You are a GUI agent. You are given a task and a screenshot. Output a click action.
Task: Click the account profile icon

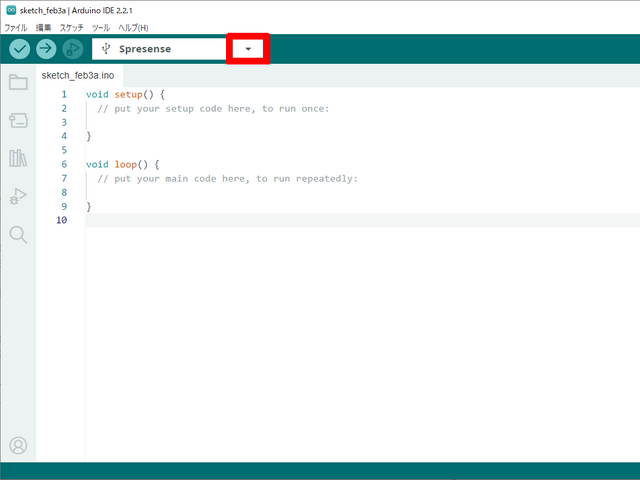click(x=18, y=445)
